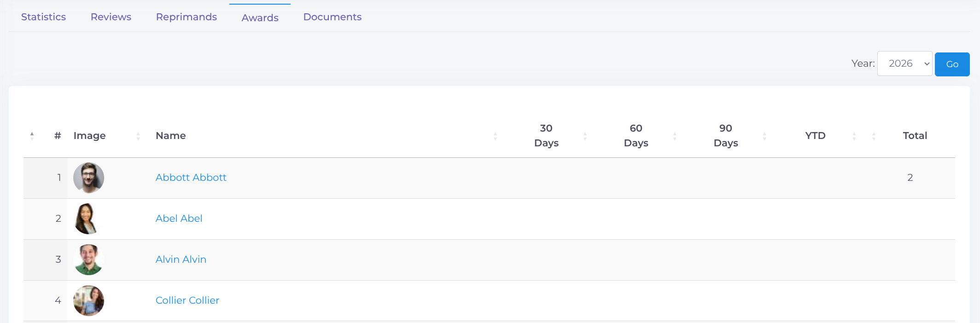Click row number 2 cell

coord(45,219)
